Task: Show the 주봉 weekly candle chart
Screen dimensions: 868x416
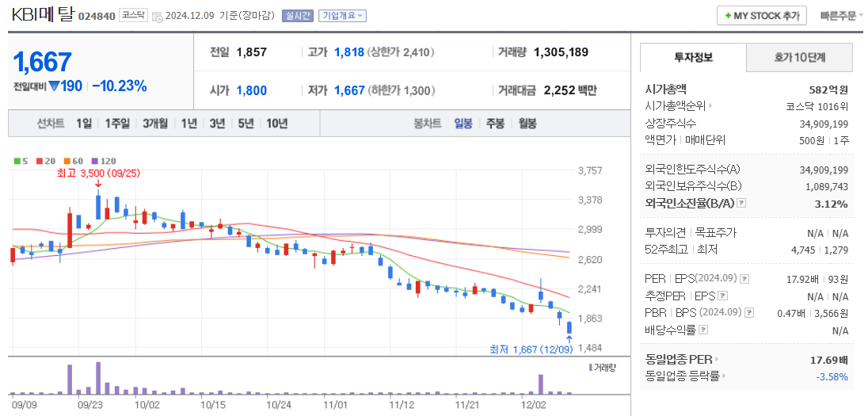Action: 495,124
